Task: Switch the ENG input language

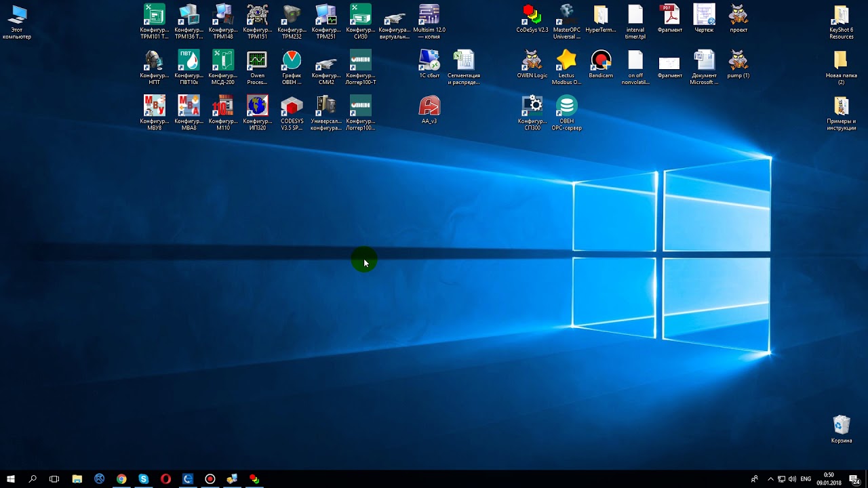Action: pyautogui.click(x=806, y=479)
